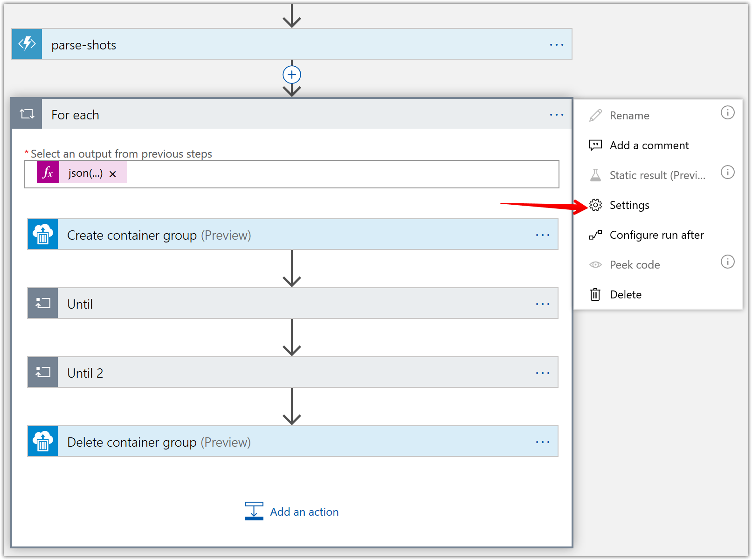Click the info icon next to Rename
Image resolution: width=752 pixels, height=560 pixels.
pos(727,112)
